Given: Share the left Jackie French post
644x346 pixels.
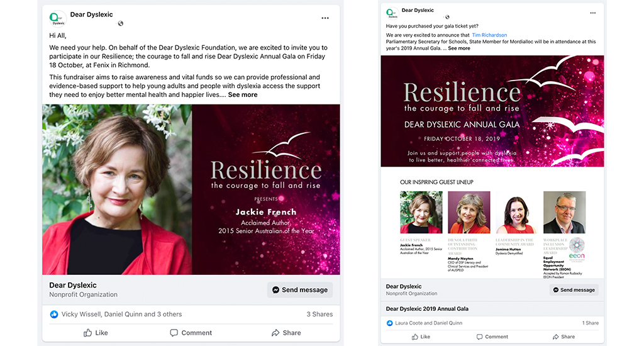Looking at the screenshot, I should [286, 333].
